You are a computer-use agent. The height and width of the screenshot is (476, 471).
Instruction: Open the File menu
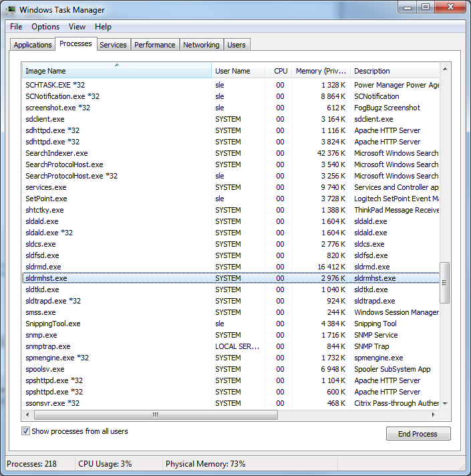16,27
